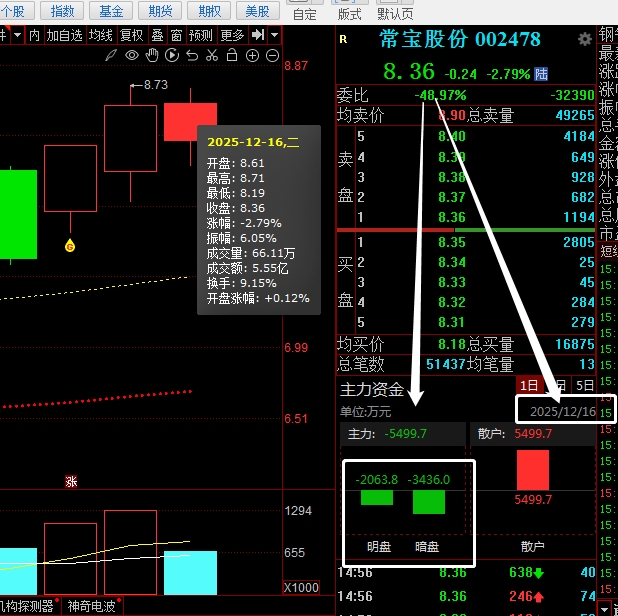This screenshot has width=618, height=616.
Task: Click the green candlestick on the chart
Action: coord(18,214)
